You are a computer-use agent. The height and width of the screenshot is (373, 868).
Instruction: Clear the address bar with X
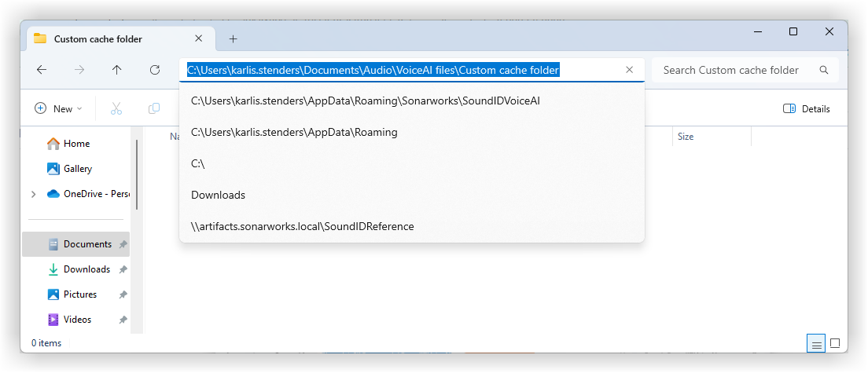pyautogui.click(x=630, y=70)
